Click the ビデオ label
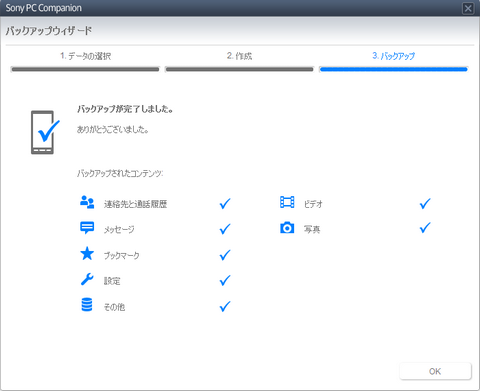 pos(313,204)
